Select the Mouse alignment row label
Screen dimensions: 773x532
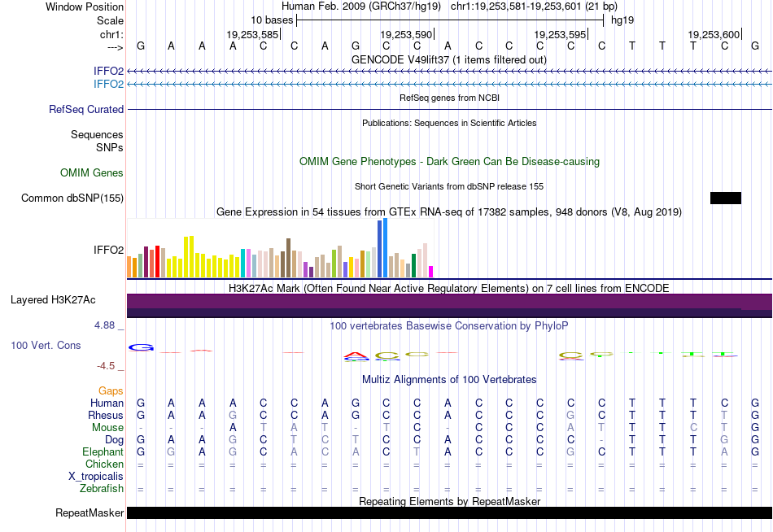(107, 428)
